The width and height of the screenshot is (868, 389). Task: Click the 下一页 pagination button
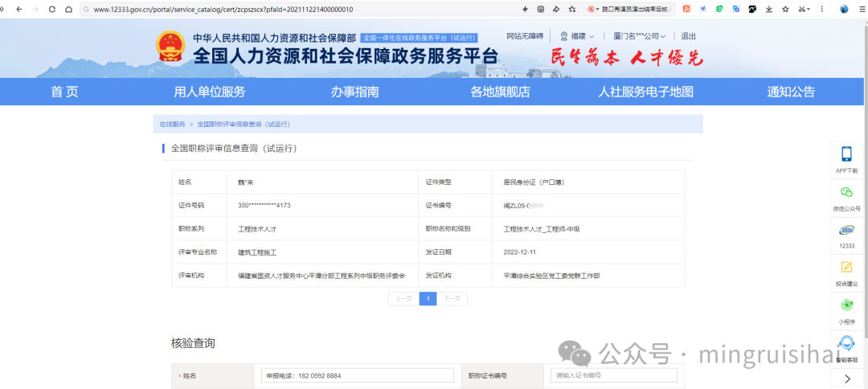point(452,299)
